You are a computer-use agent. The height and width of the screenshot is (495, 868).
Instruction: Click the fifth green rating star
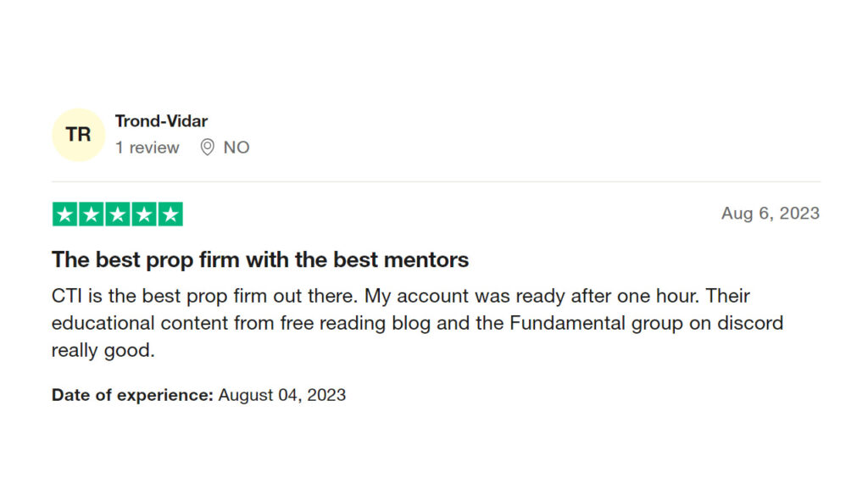pos(170,214)
